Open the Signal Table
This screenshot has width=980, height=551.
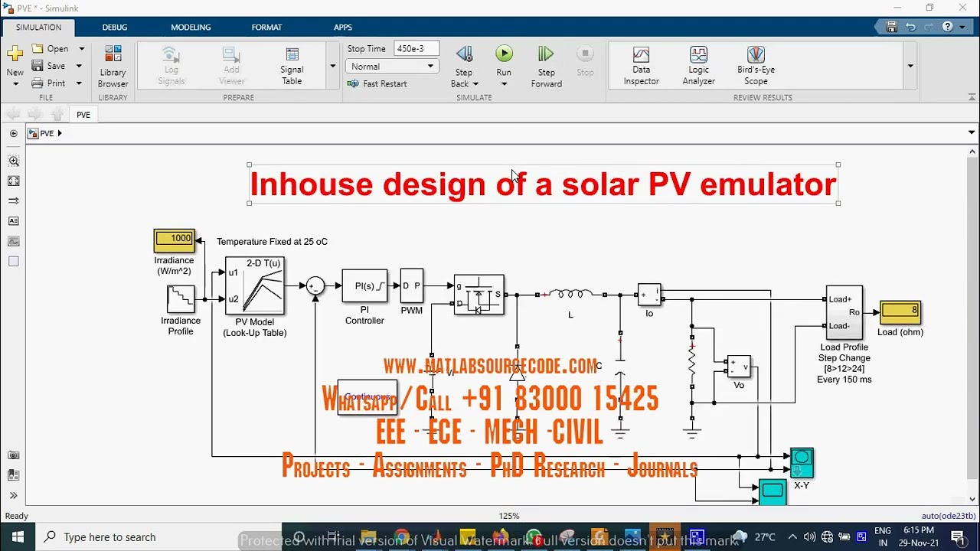pos(292,67)
